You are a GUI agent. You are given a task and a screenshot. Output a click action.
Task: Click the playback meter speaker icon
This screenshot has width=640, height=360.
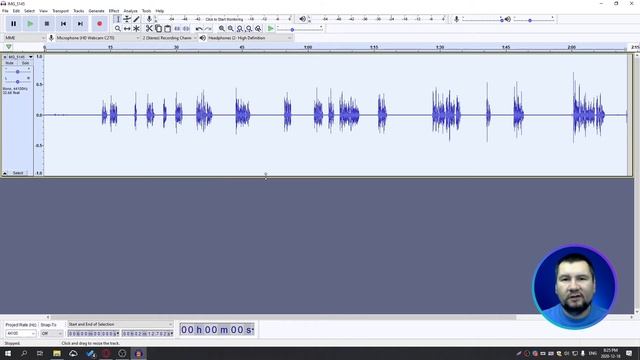(302, 19)
